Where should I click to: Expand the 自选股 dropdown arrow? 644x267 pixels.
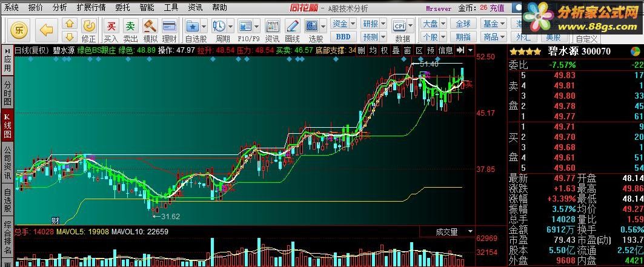tap(204, 26)
